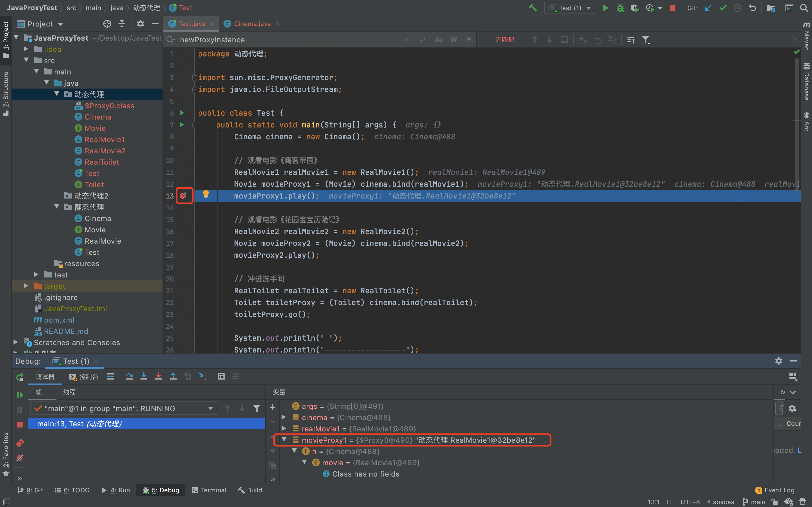
Task: Toggle the Regex search option
Action: [468, 39]
